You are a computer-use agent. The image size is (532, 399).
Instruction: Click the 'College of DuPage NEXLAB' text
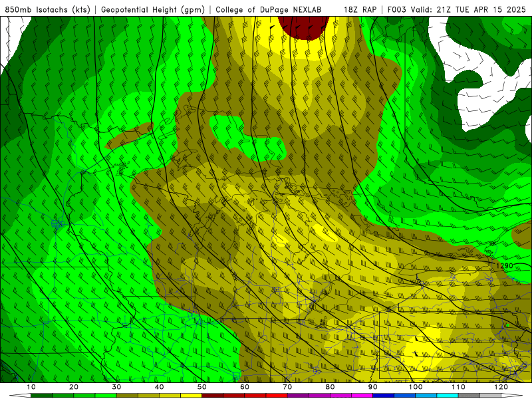[x=269, y=9]
